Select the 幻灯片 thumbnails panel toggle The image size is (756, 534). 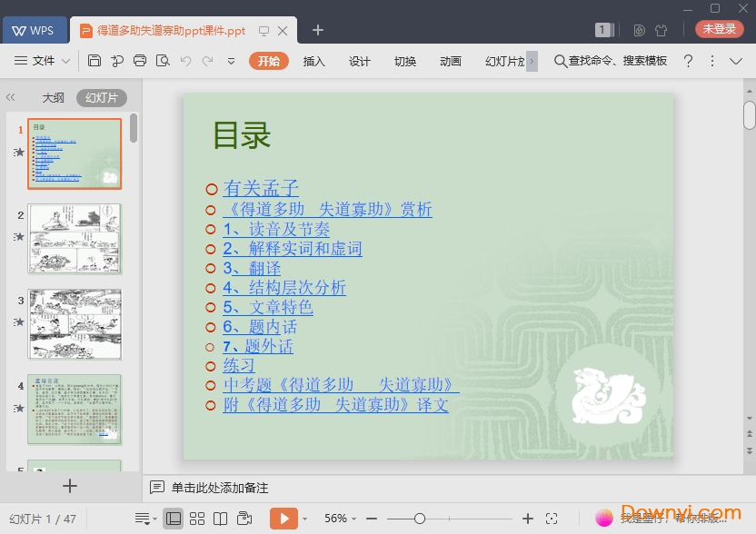coord(101,98)
